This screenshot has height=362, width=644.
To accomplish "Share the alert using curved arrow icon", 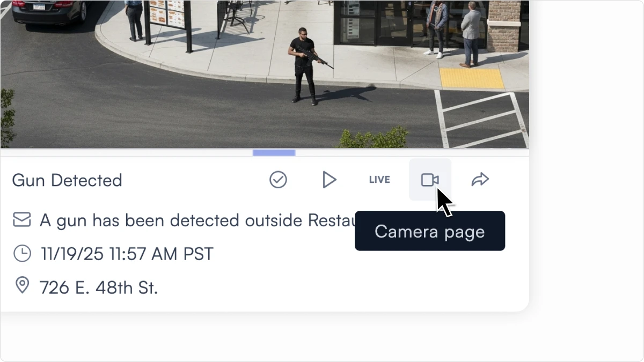I will [480, 180].
